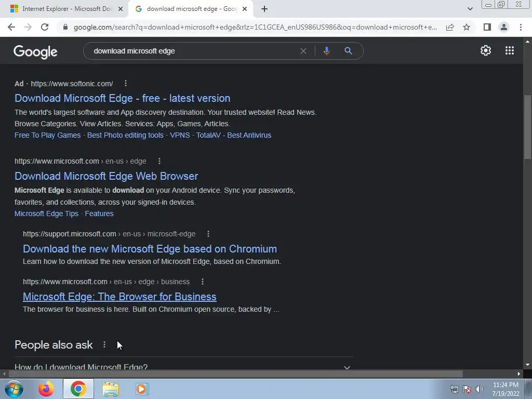Open Download the new Microsoft Edge Chromium
Image resolution: width=532 pixels, height=399 pixels.
[x=150, y=249]
